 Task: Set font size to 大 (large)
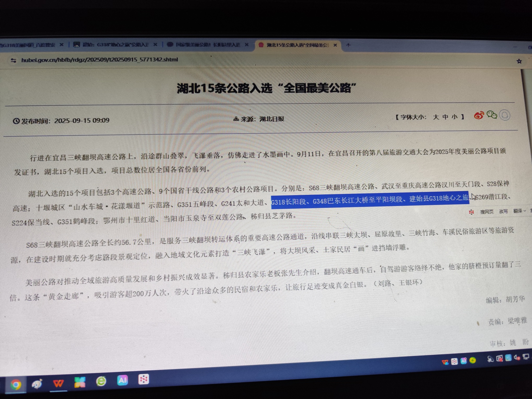436,117
